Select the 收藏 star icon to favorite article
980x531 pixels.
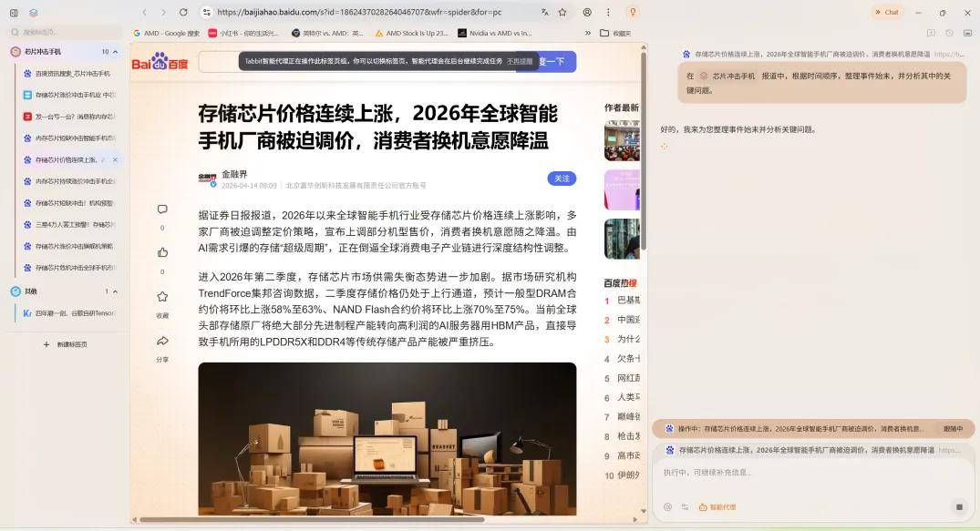pos(162,295)
